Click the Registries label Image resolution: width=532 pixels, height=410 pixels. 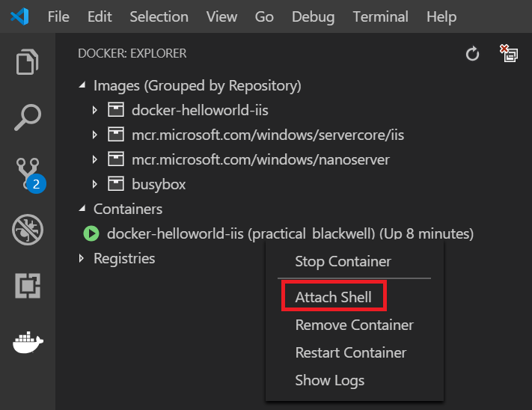pos(124,259)
